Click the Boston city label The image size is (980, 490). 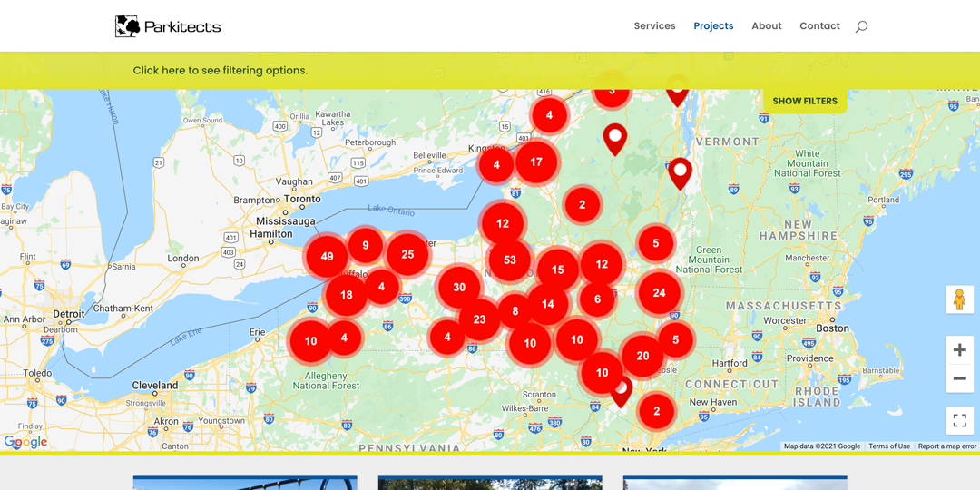(832, 328)
